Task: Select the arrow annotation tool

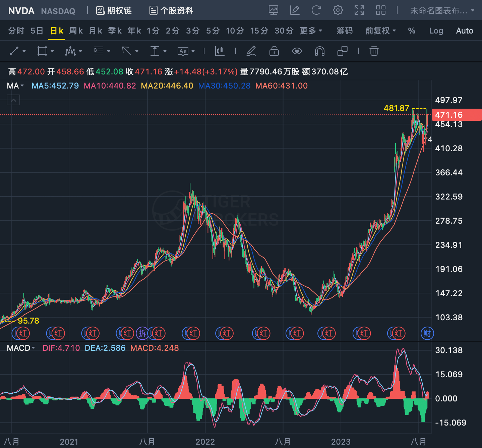Action: tap(126, 51)
